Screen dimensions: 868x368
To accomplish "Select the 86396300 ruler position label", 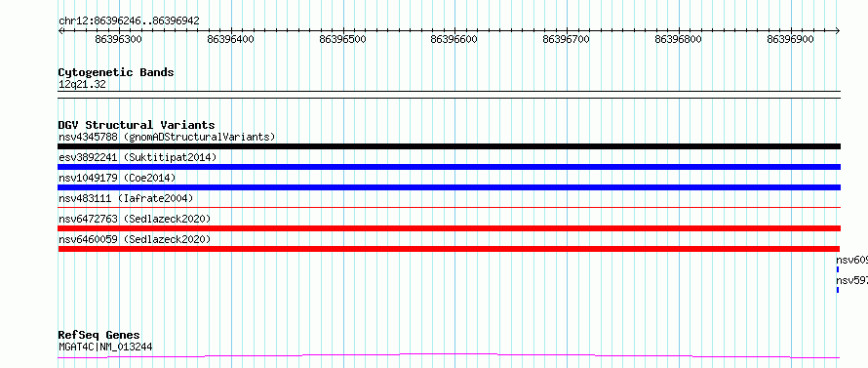I will 118,39.
